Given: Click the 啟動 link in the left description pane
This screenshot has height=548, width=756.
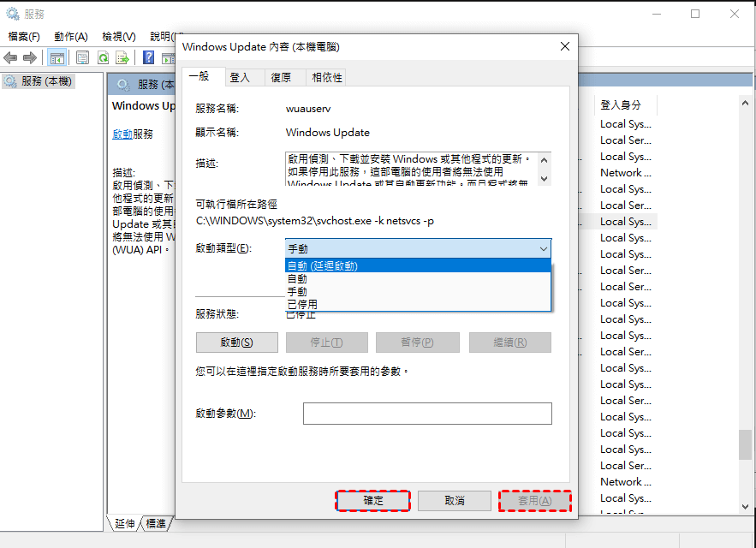Looking at the screenshot, I should (122, 134).
